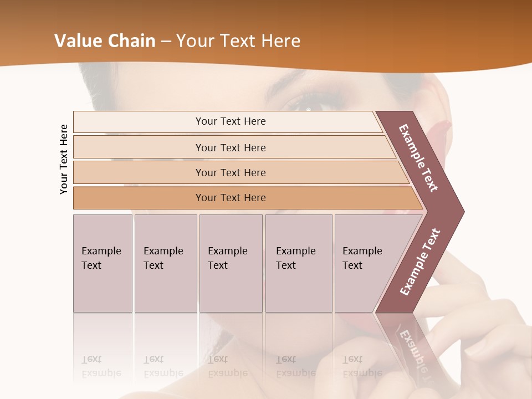Click the bold 'Value Chain' words in the title
Screen dimensions: 532x399
tap(105, 40)
